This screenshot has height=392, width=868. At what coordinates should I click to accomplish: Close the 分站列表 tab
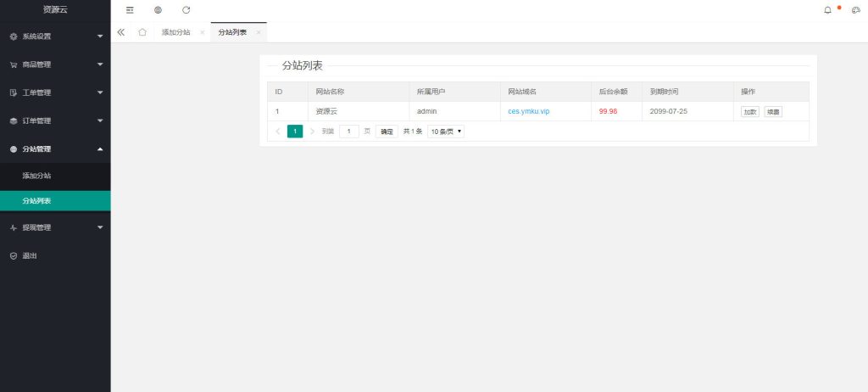(259, 33)
